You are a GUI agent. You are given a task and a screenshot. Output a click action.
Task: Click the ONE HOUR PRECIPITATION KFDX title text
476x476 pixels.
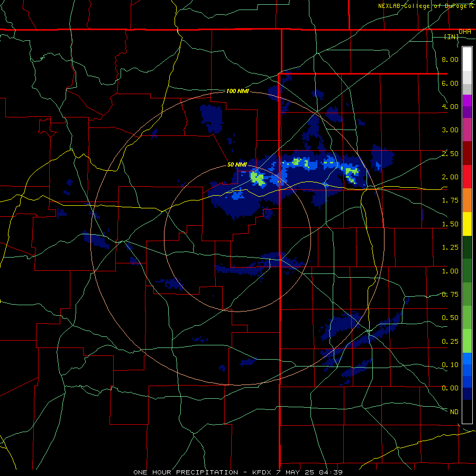click(238, 472)
